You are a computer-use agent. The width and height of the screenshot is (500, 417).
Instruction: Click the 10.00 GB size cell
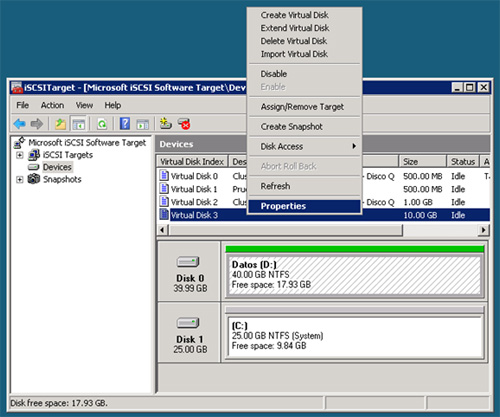[x=420, y=215]
